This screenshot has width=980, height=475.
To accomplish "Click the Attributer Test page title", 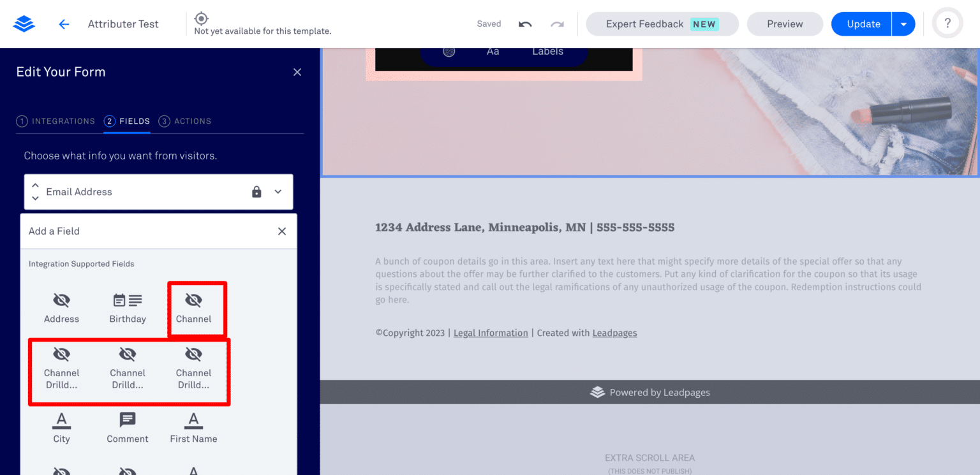I will [123, 24].
